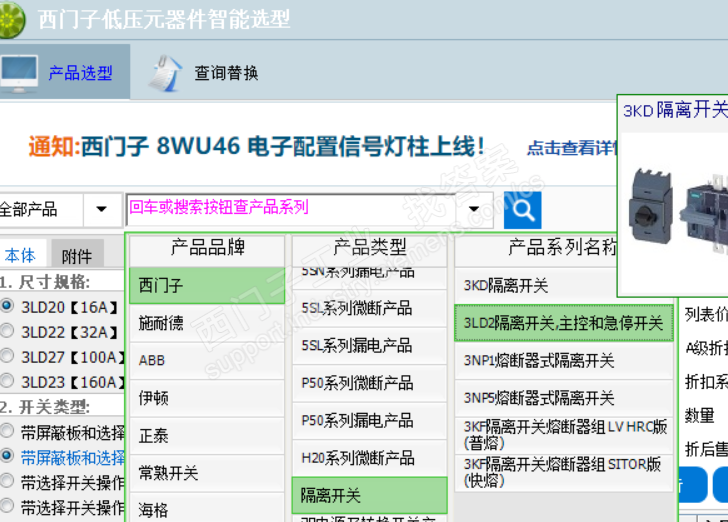Select series 3KF隔离开关熔断器组 SITOR版(快熔)
Screen dimensions: 728x522
click(x=564, y=473)
